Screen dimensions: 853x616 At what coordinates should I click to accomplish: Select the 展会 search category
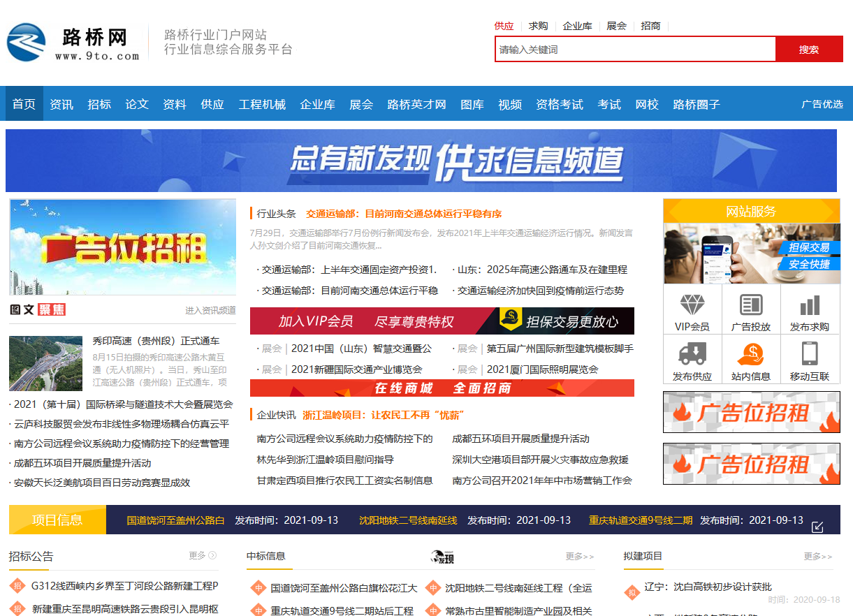[x=616, y=26]
